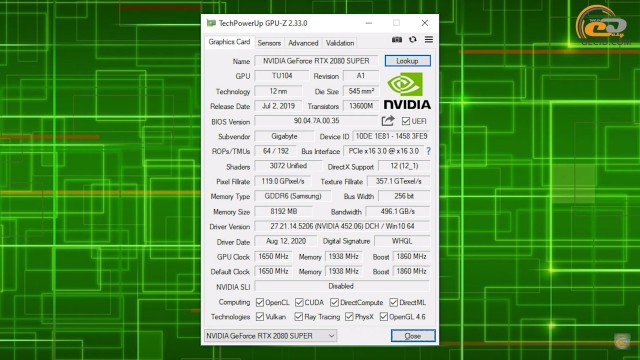The image size is (640, 360).
Task: Click the BIOS Version field 90.04.7A.00.35
Action: pyautogui.click(x=316, y=121)
